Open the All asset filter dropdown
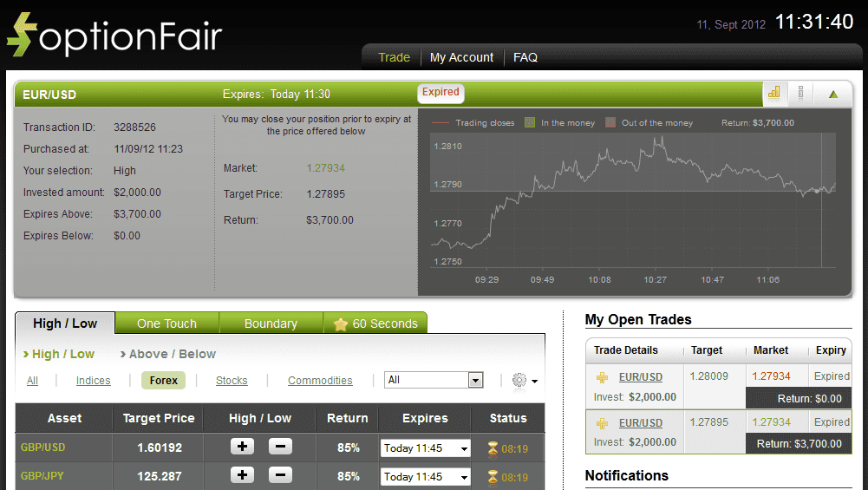This screenshot has width=868, height=490. tap(434, 380)
